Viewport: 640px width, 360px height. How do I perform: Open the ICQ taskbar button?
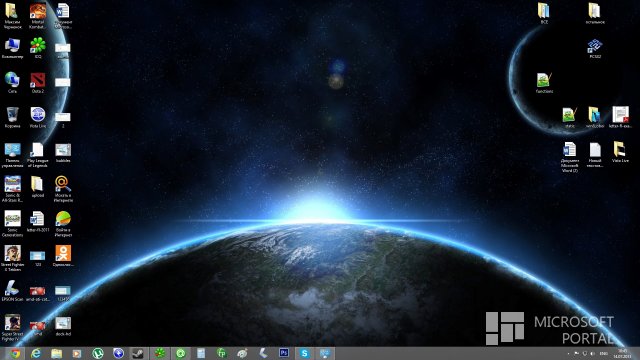pyautogui.click(x=160, y=353)
